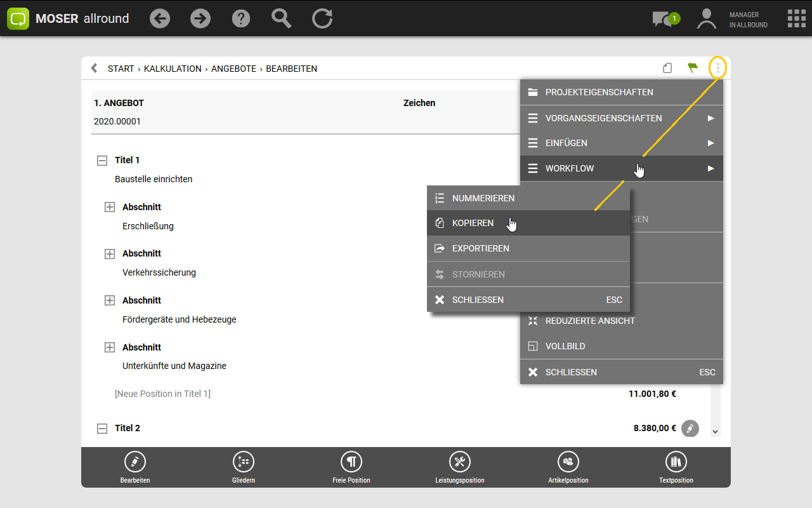Click Neue Position in Titel 1
This screenshot has width=812, height=508.
click(x=162, y=394)
